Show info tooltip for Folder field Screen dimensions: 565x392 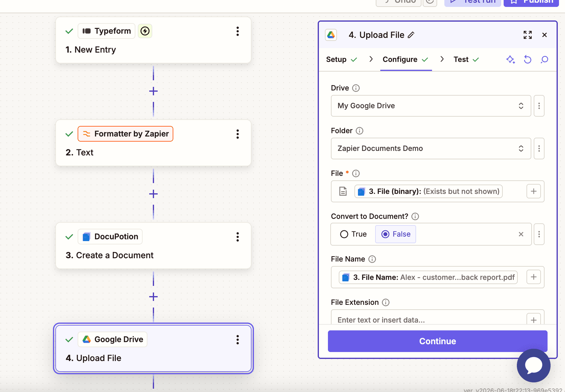click(360, 131)
